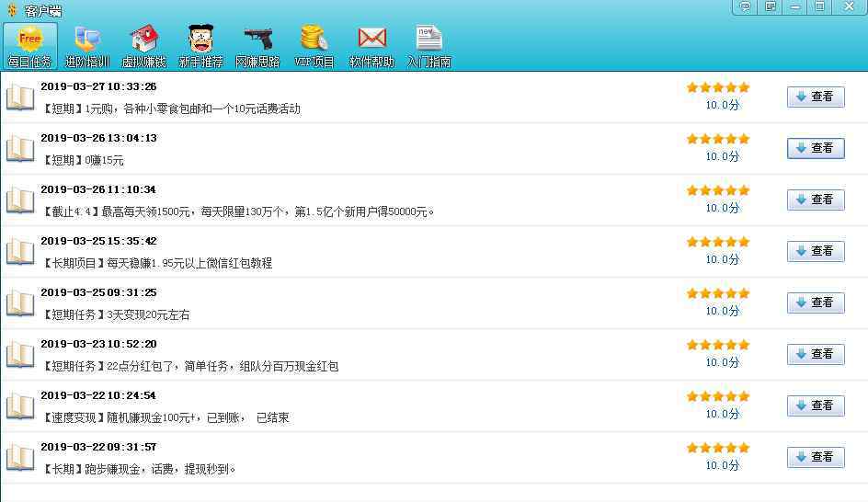Click the timestamp 2019-03-25 15:35:42
The width and height of the screenshot is (868, 502).
click(98, 241)
